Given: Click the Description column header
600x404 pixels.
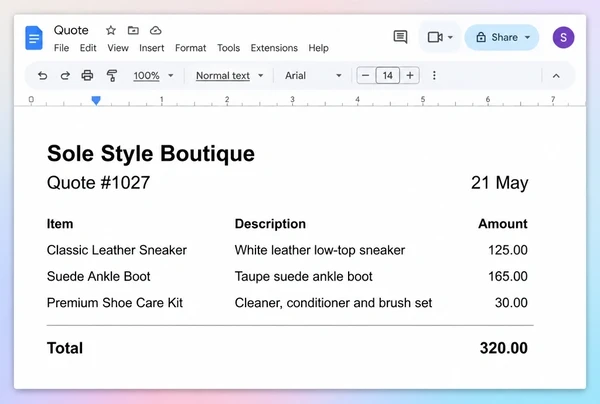Looking at the screenshot, I should (270, 224).
